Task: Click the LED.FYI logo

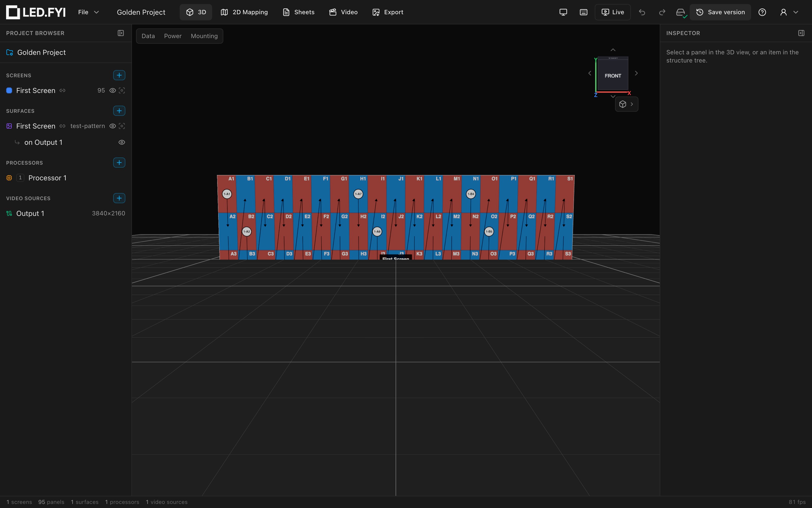Action: [x=36, y=12]
